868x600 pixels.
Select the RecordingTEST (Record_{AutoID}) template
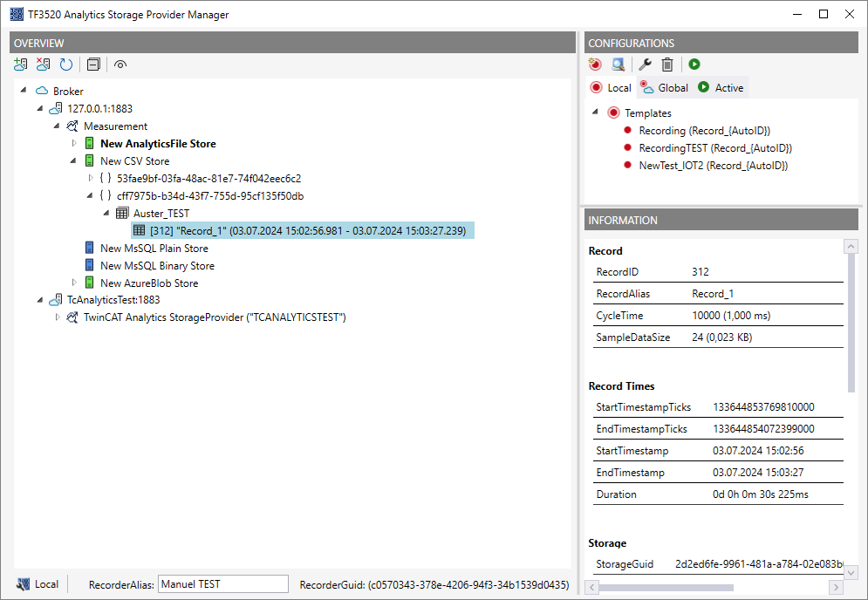pyautogui.click(x=715, y=148)
